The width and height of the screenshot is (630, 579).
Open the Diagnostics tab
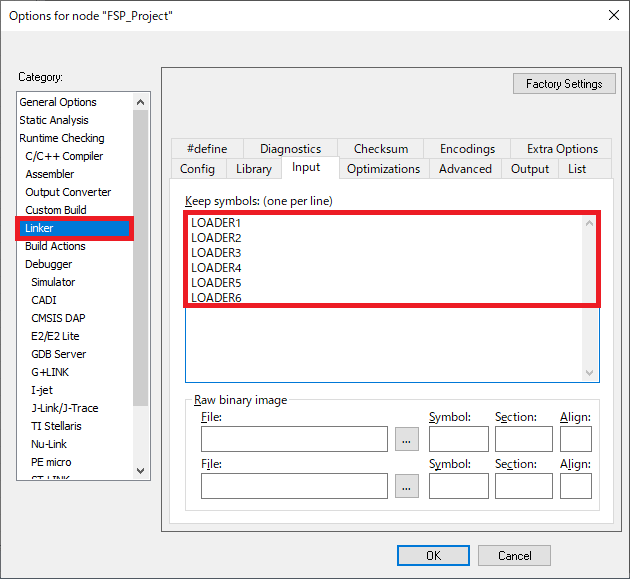tap(290, 149)
